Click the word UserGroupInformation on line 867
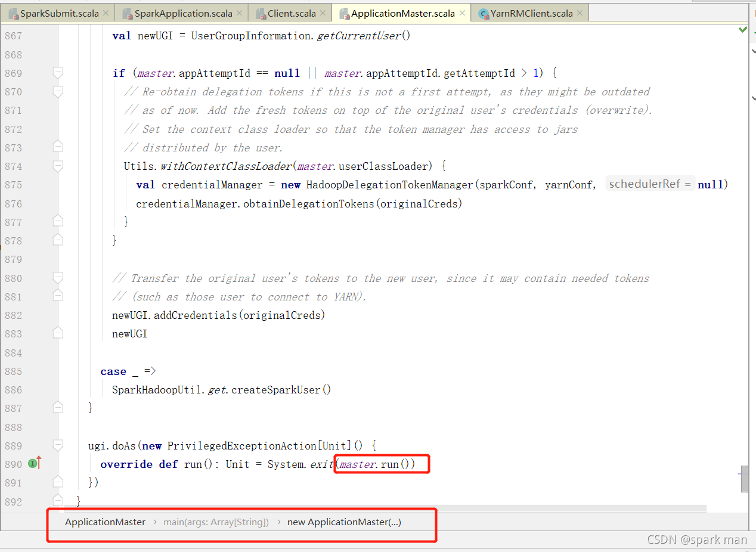 point(252,36)
